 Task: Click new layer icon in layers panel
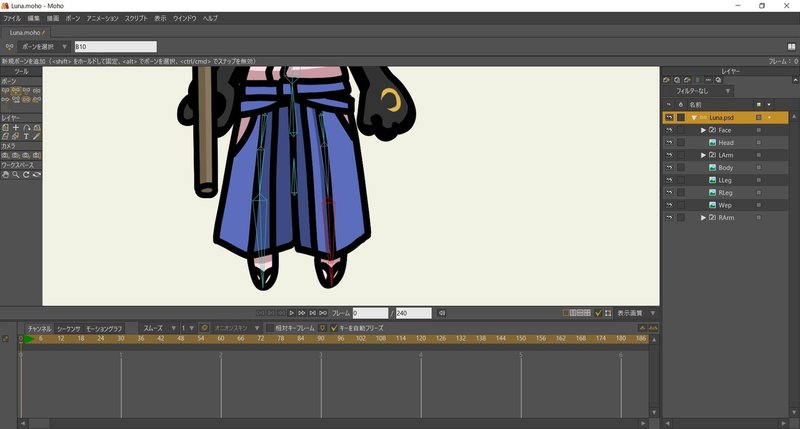click(x=666, y=80)
